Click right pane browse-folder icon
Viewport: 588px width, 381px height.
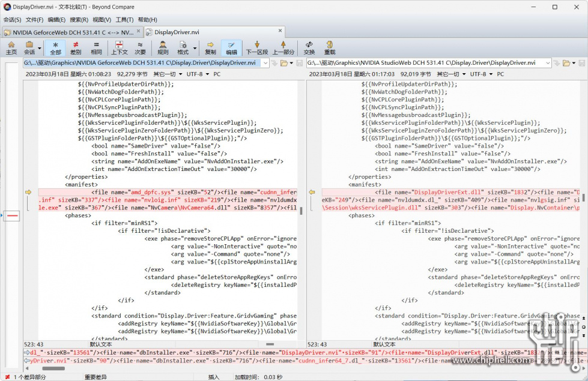(566, 63)
